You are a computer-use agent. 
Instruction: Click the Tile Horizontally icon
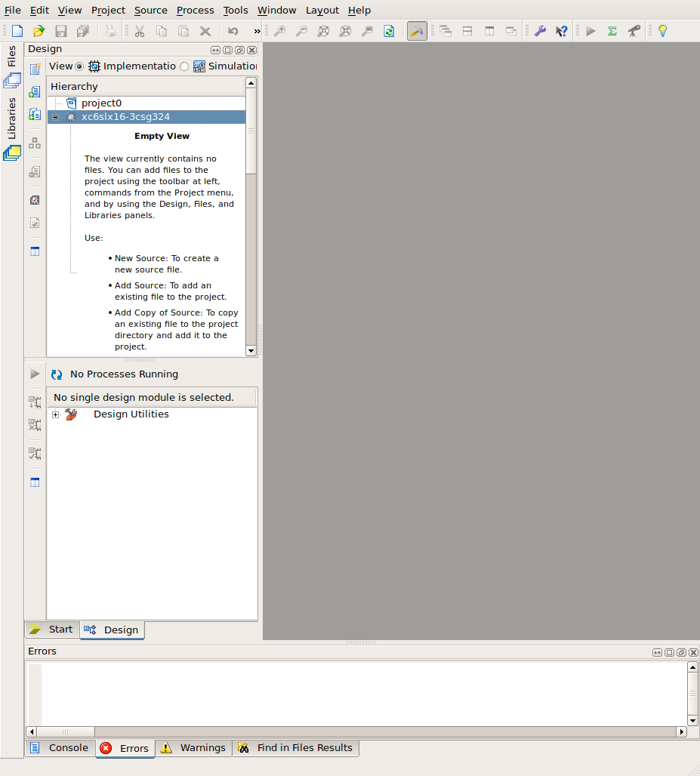click(467, 31)
